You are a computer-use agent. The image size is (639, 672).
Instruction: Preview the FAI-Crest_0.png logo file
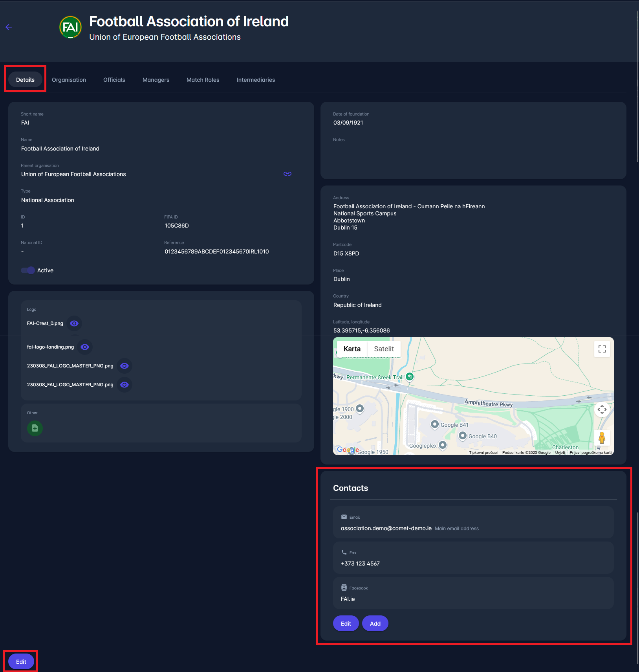click(x=74, y=323)
